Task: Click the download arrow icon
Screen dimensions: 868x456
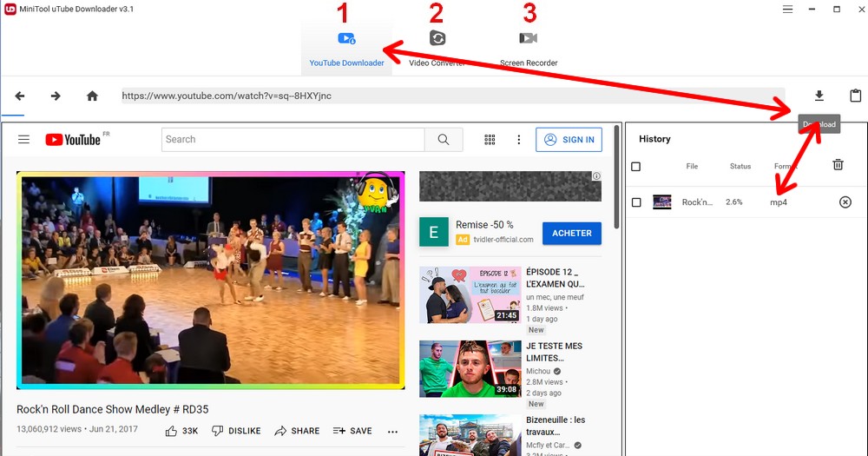Action: [x=819, y=96]
